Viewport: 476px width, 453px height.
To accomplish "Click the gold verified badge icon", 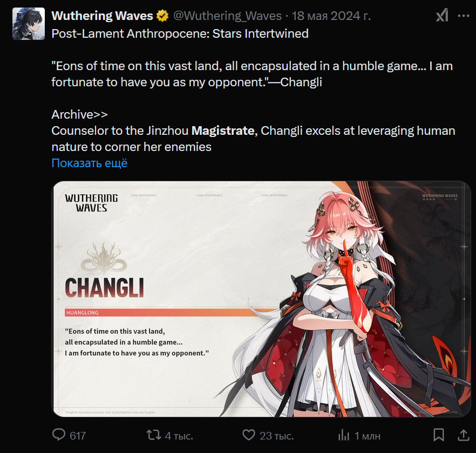I will coord(163,16).
